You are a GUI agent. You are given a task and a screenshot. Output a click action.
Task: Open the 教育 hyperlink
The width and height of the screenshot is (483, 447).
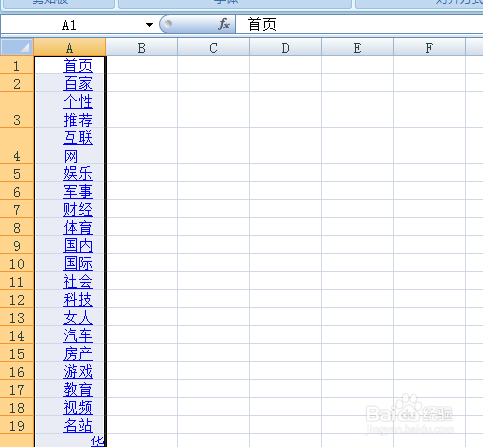(x=78, y=389)
